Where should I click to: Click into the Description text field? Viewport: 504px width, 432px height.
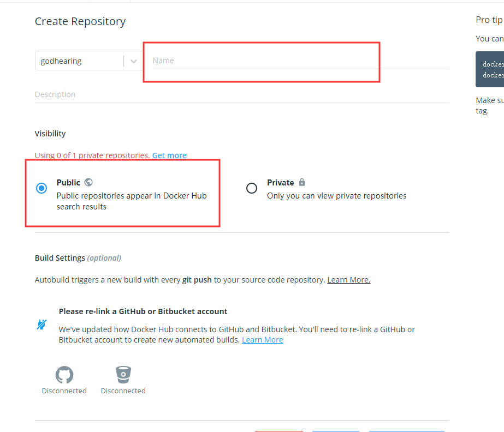click(240, 94)
